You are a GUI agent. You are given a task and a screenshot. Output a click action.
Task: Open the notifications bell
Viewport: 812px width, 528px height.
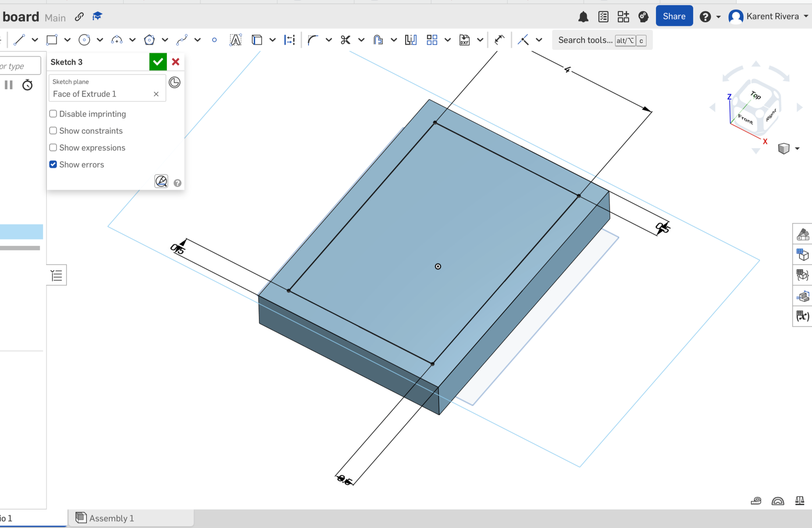coord(583,17)
